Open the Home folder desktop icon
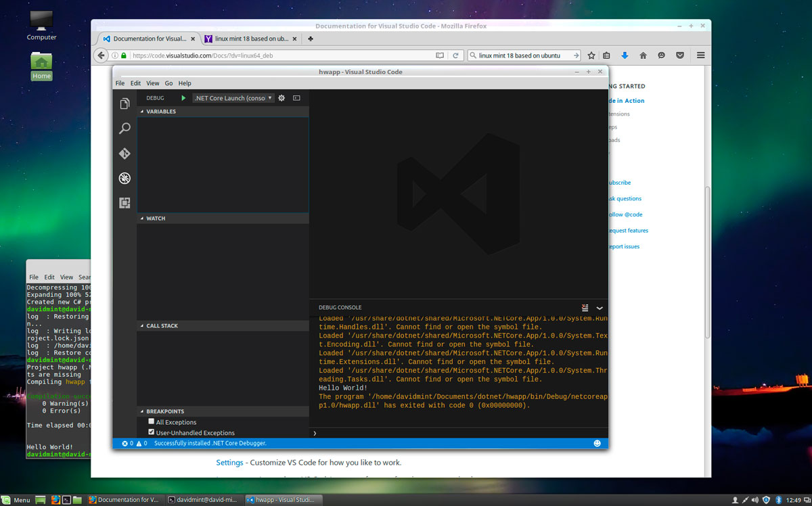Image resolution: width=812 pixels, height=506 pixels. click(41, 66)
